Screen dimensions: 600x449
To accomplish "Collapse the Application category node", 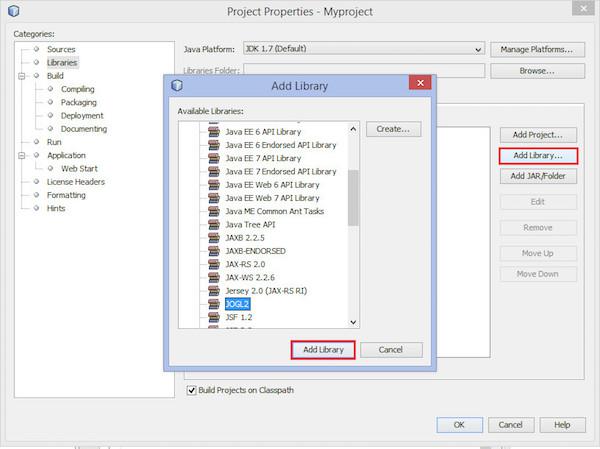I will [x=22, y=155].
